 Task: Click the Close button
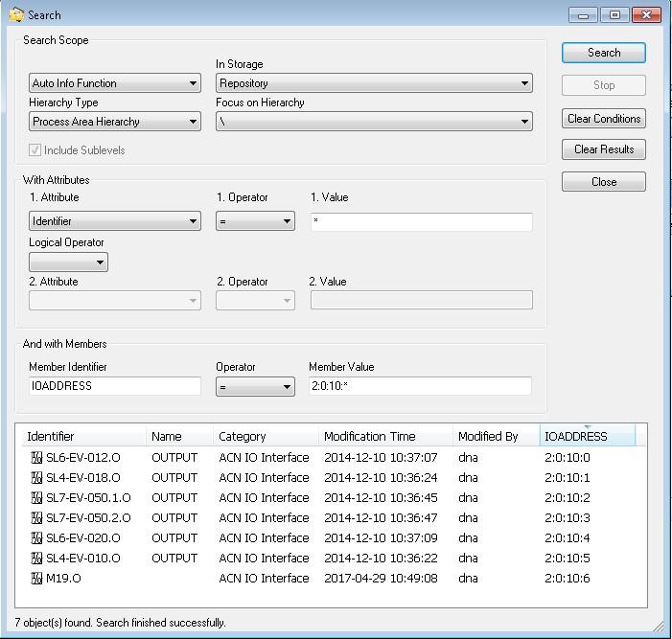[x=603, y=182]
